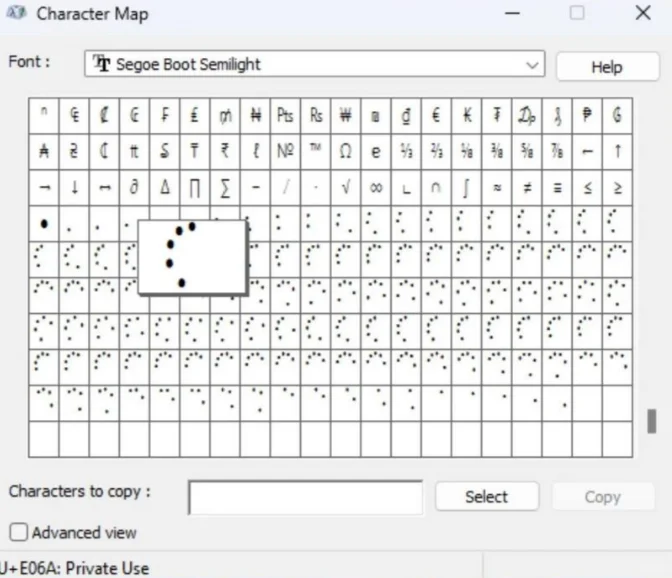Enable the Advanced view checkbox

(18, 532)
